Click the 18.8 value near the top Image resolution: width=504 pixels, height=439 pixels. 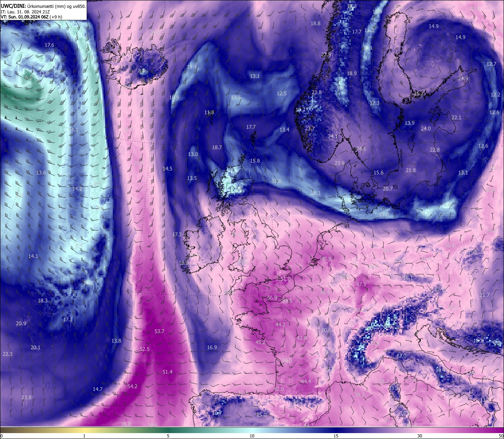coord(315,24)
